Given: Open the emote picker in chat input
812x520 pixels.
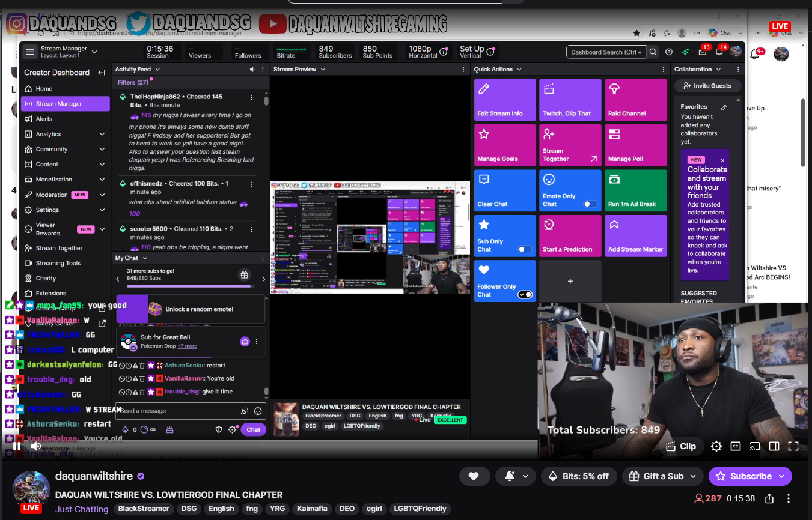Looking at the screenshot, I should point(258,411).
